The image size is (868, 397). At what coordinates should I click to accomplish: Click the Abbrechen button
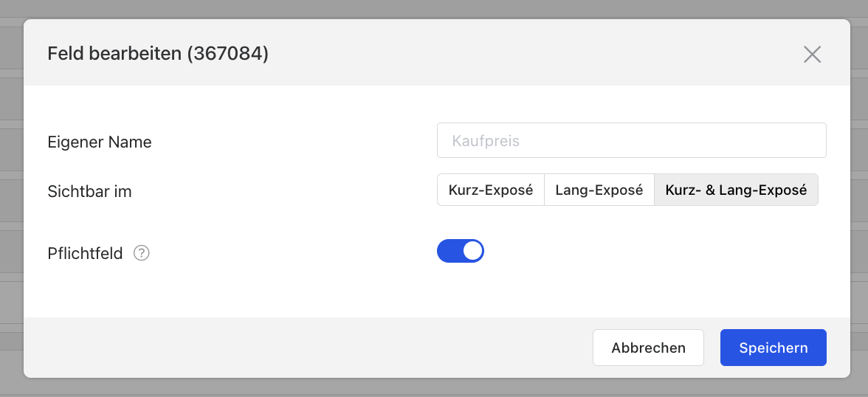pos(648,348)
